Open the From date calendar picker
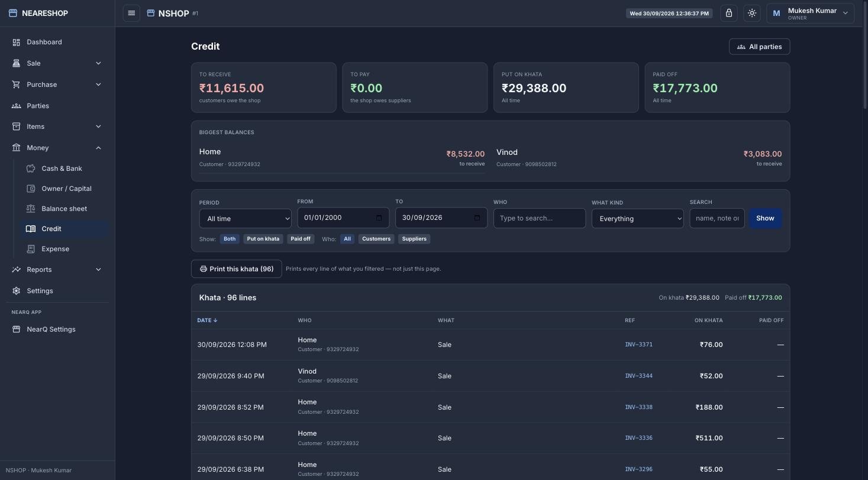 pos(379,218)
